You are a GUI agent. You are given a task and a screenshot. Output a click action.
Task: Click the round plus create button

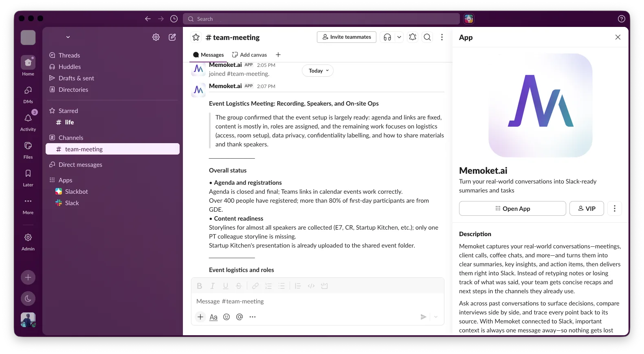pos(28,277)
